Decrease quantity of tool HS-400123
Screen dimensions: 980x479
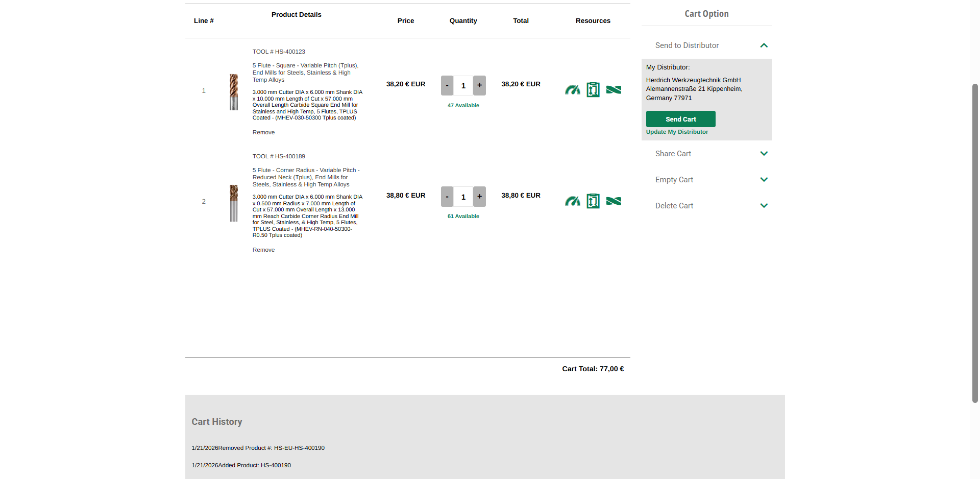point(447,85)
